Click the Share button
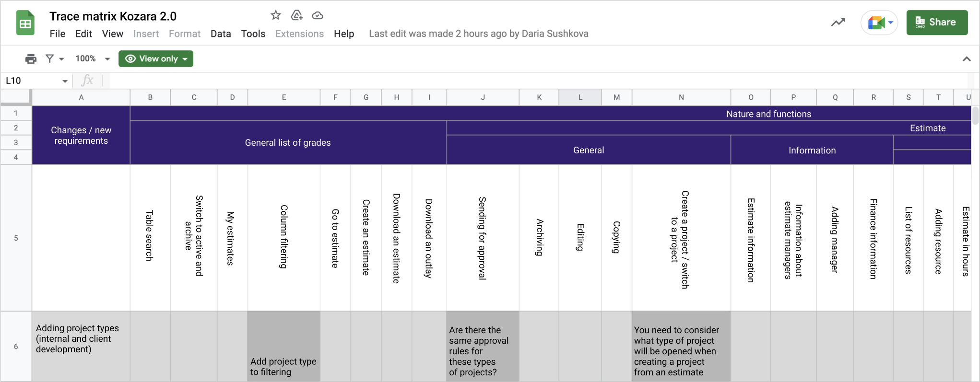 tap(936, 23)
